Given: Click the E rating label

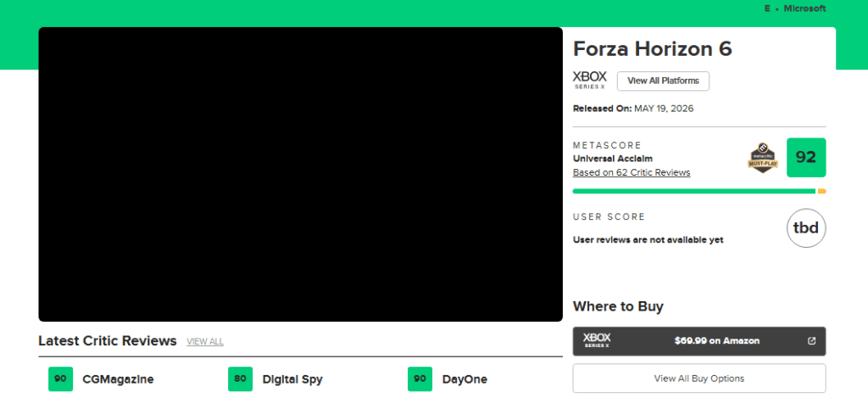Looking at the screenshot, I should (767, 8).
